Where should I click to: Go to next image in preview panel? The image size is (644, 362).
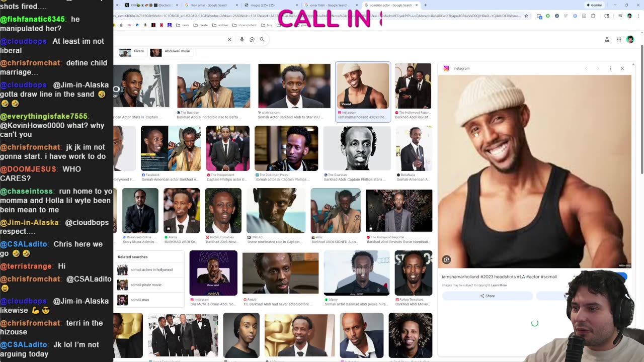[598, 68]
